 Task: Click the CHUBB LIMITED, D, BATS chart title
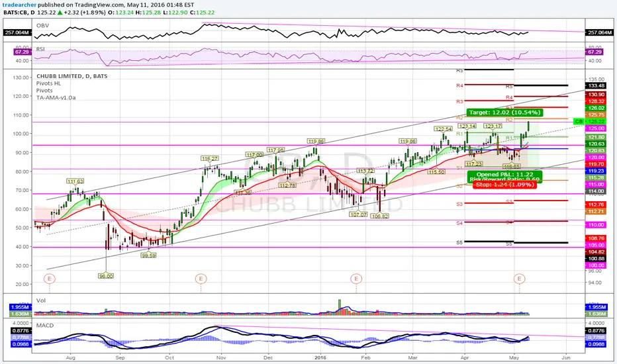tap(72, 76)
